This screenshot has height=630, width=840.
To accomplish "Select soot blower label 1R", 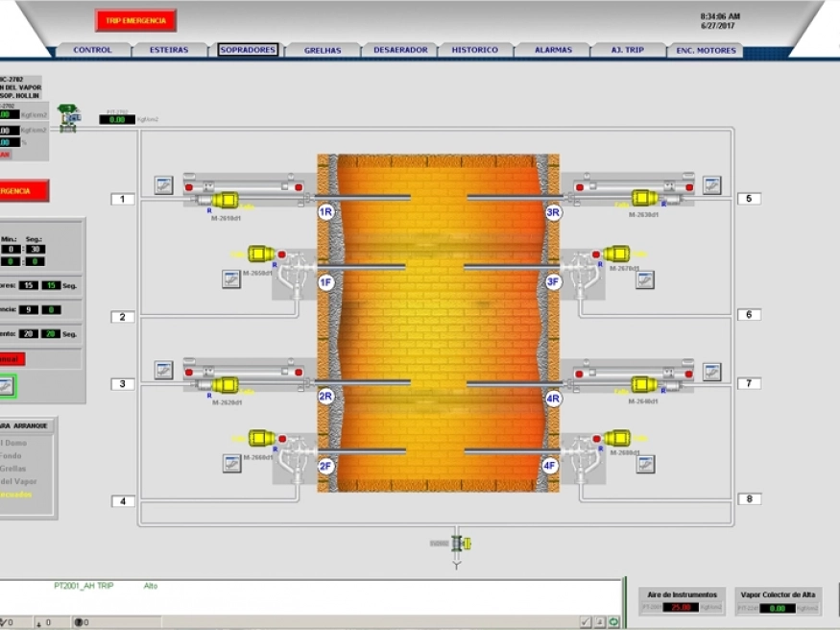I will pos(325,212).
